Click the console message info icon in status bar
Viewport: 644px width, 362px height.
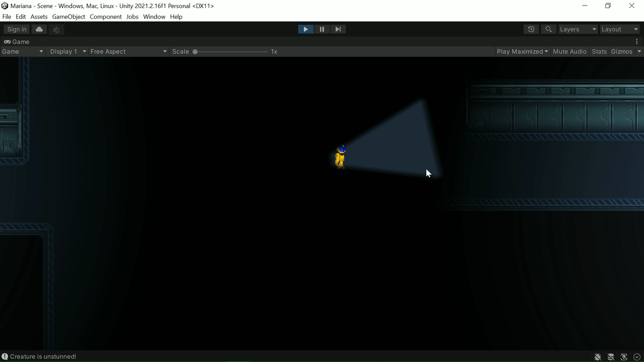(5, 356)
